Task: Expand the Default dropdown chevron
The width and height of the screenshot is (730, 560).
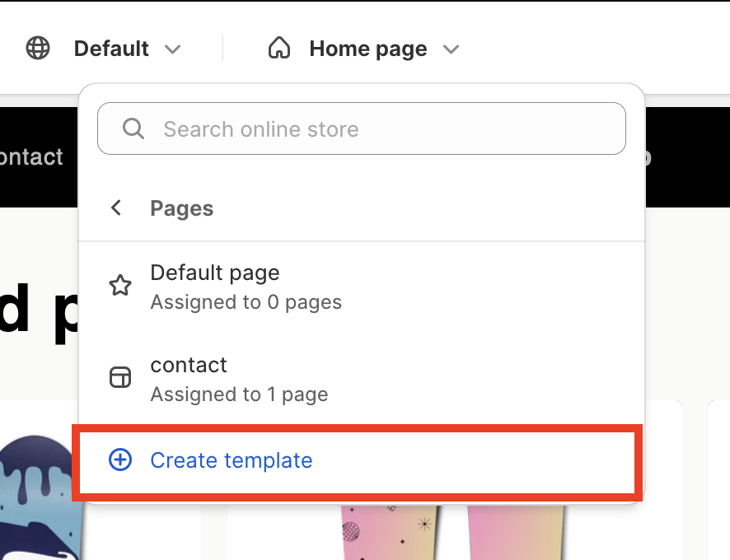Action: pos(172,49)
